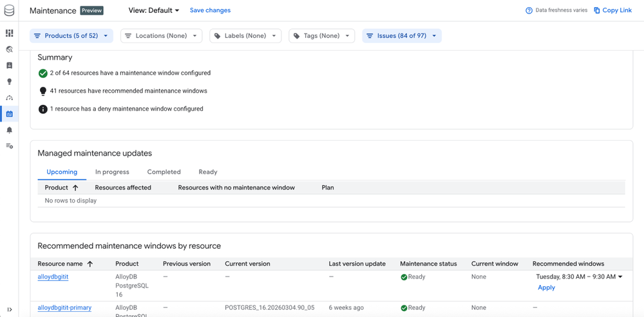
Task: Click the Maintenance status column header
Action: click(428, 264)
